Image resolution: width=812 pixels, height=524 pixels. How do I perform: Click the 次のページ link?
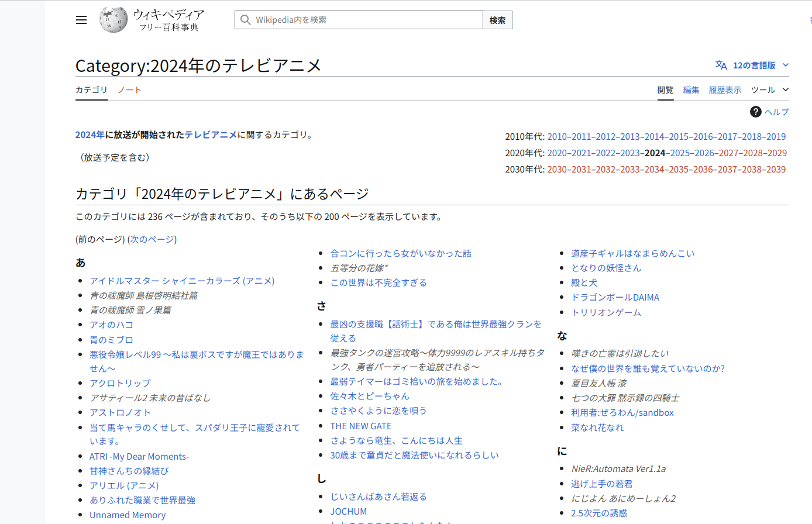coord(152,239)
